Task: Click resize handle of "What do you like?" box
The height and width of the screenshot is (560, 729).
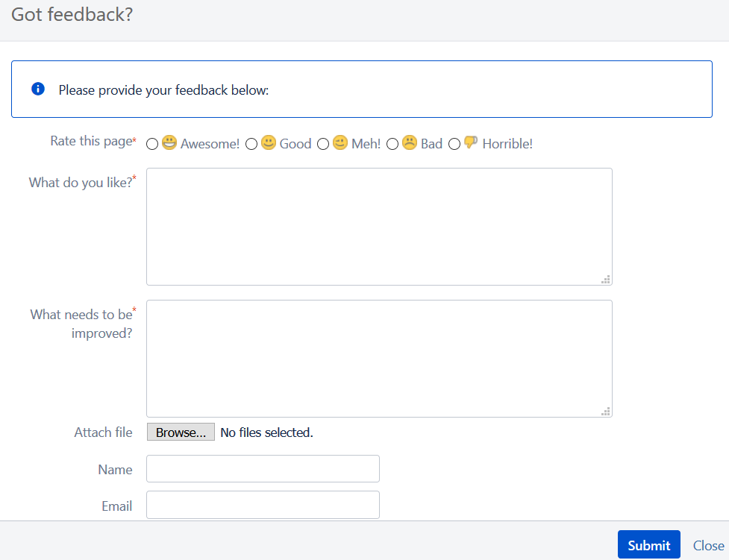Action: (x=606, y=279)
